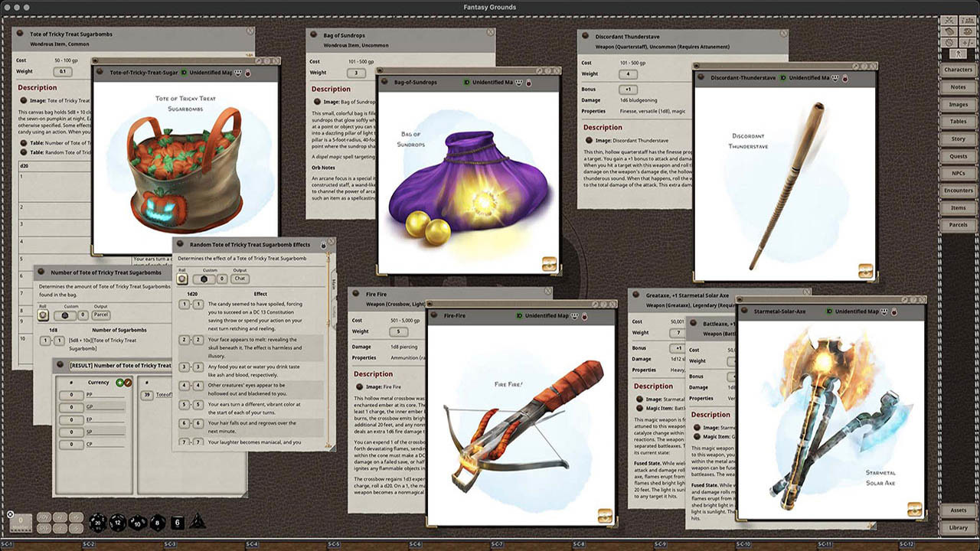
Task: Click the +/- modifier icon in the top-right toolbar
Action: 969,42
